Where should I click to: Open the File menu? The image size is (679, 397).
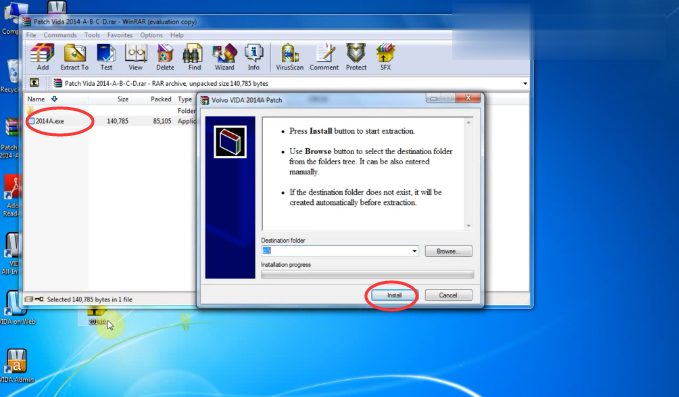31,35
